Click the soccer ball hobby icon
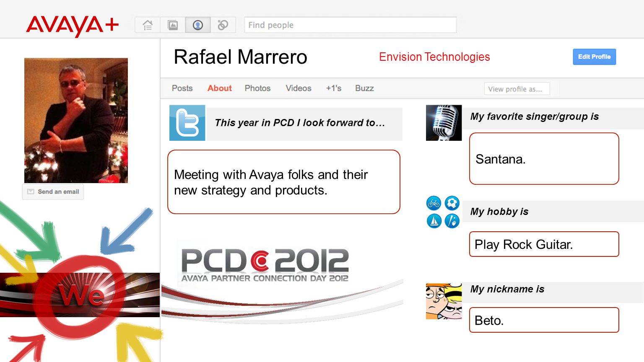The height and width of the screenshot is (362, 644). [x=452, y=203]
